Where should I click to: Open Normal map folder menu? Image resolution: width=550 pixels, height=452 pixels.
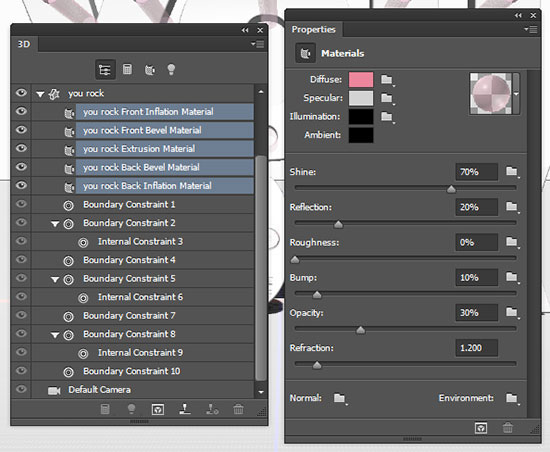coord(340,398)
